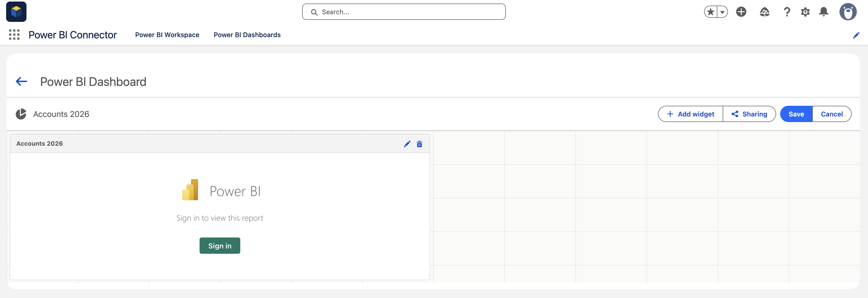Open the help question mark
Image resolution: width=868 pixels, height=298 pixels.
coord(787,12)
